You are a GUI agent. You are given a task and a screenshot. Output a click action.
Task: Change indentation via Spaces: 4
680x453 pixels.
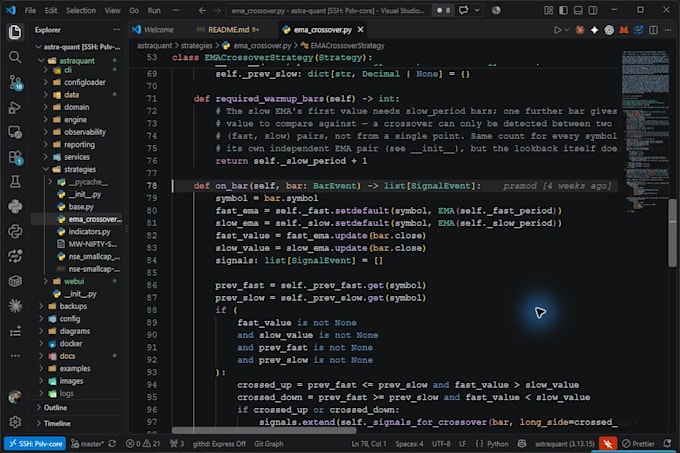(x=409, y=443)
